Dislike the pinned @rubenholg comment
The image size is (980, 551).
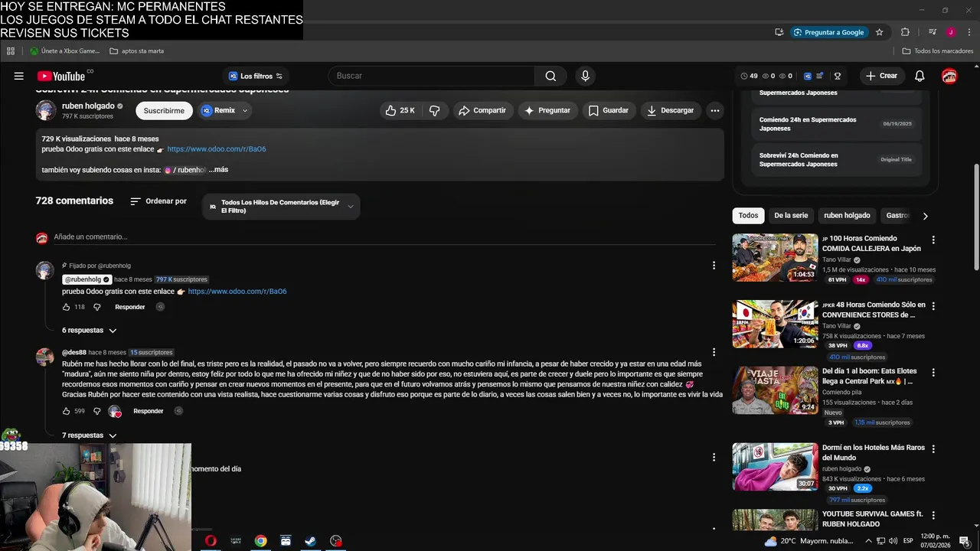(96, 307)
